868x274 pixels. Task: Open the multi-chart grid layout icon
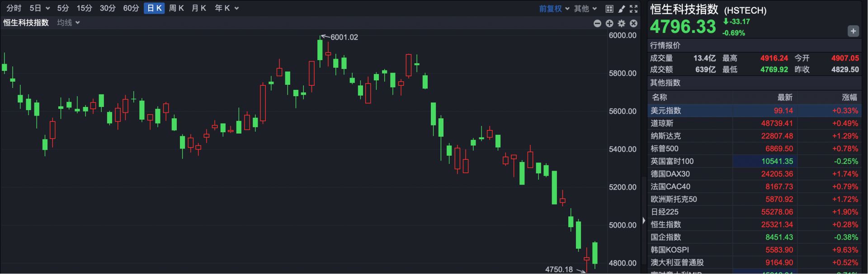(609, 9)
